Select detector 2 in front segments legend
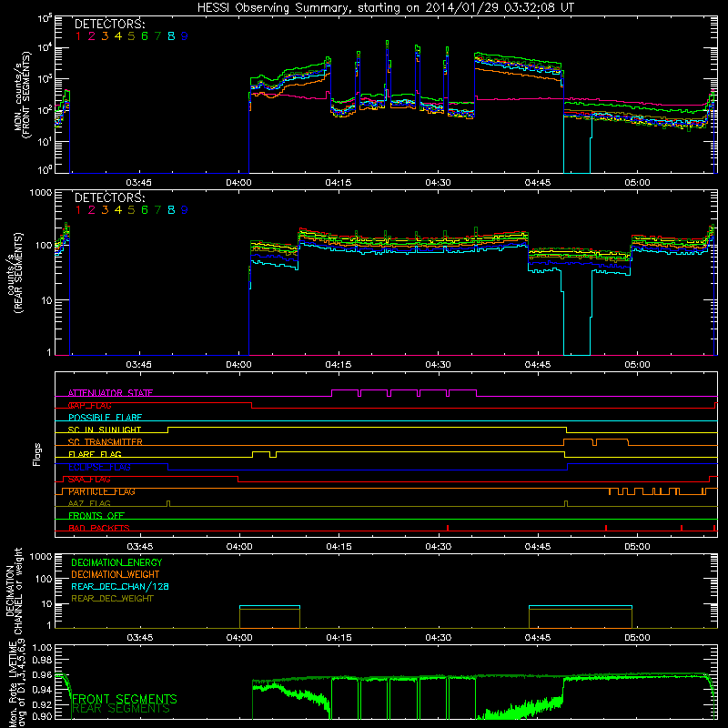Image resolution: width=728 pixels, height=728 pixels. click(x=92, y=36)
